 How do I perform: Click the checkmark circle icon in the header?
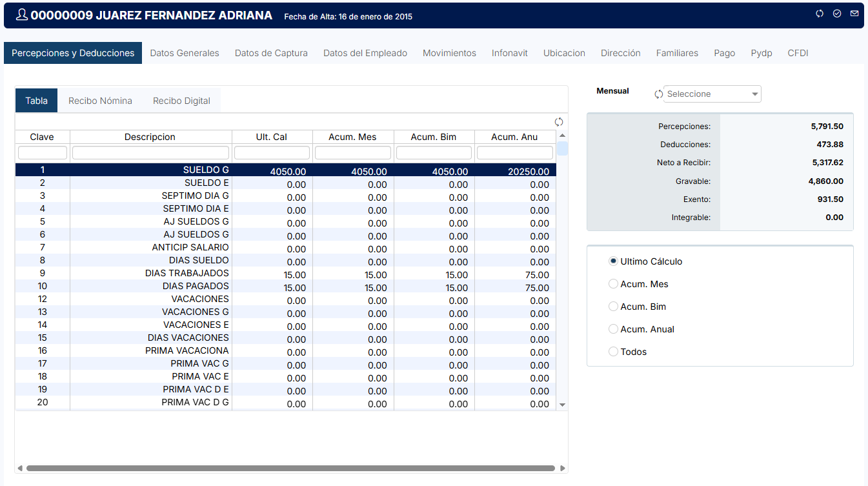(837, 14)
